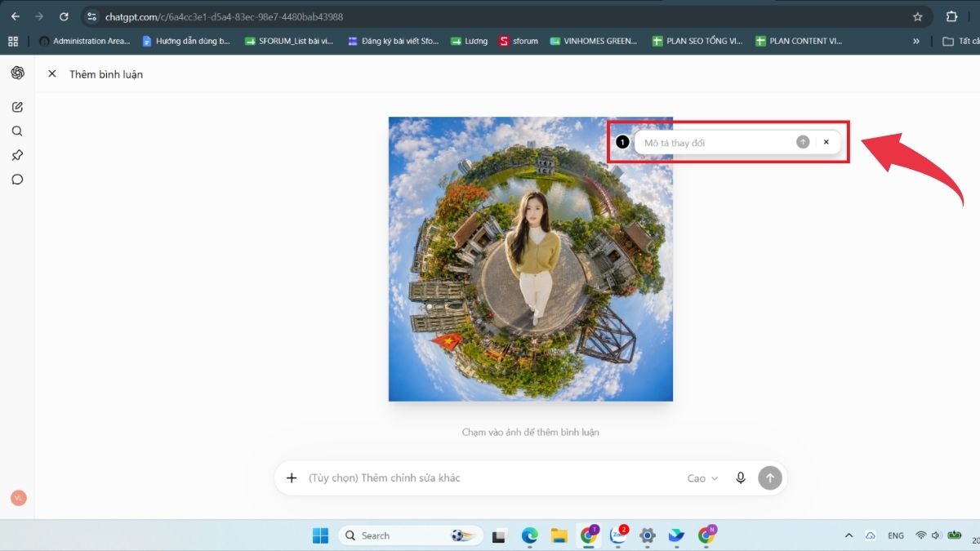This screenshot has width=980, height=551.
Task: Activate the microphone dictation button
Action: (741, 478)
